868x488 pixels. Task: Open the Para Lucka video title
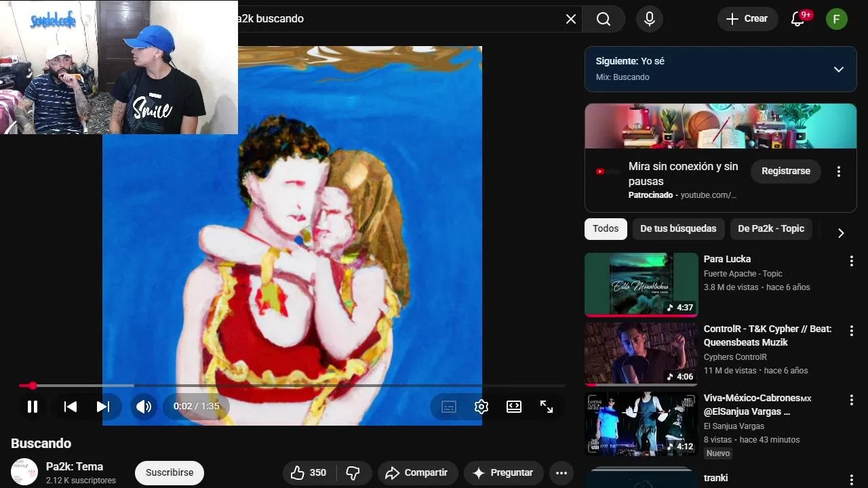pos(727,259)
